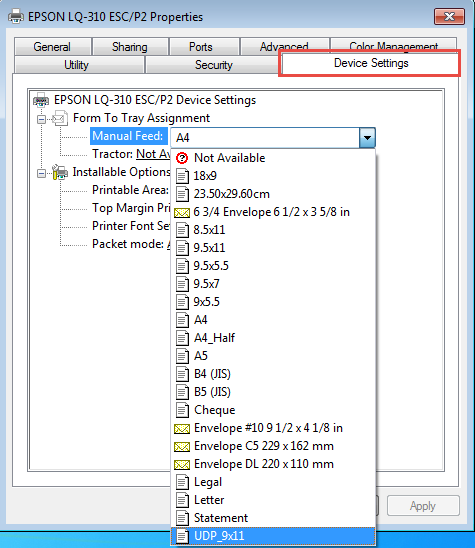This screenshot has width=475, height=548.
Task: Click the Apply button
Action: pyautogui.click(x=423, y=506)
